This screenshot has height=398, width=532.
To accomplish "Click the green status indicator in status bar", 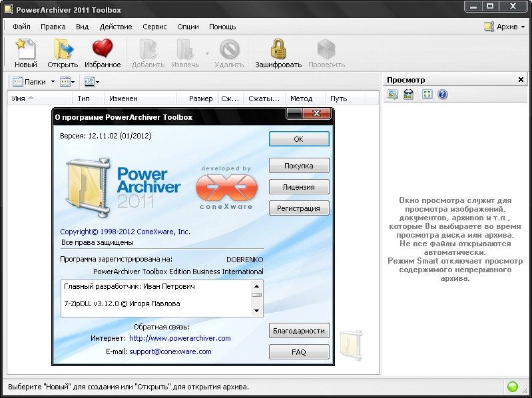I will 513,387.
